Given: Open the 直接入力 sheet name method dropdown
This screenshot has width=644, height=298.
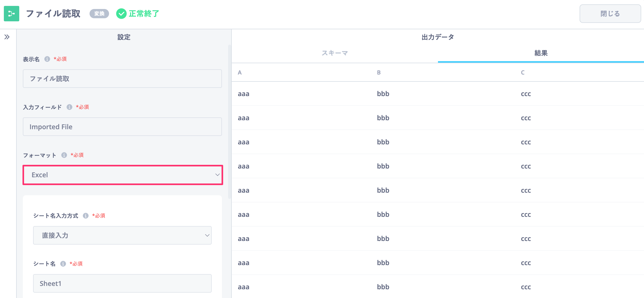Looking at the screenshot, I should point(122,235).
